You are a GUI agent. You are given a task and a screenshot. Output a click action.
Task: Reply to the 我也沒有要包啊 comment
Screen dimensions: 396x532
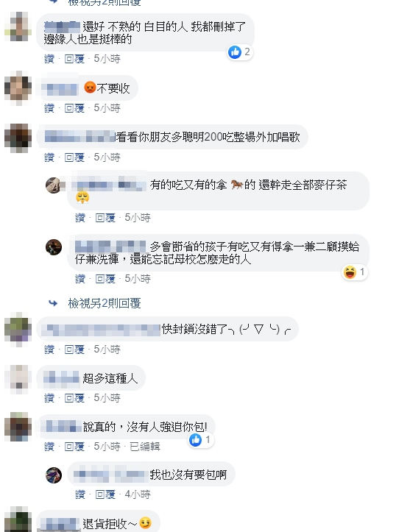(x=105, y=494)
